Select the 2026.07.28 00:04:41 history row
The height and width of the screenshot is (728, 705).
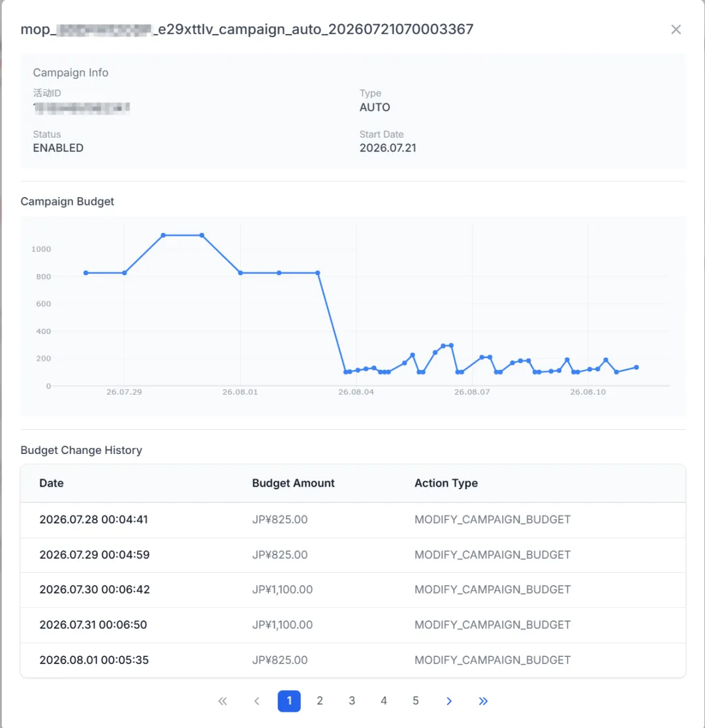352,520
